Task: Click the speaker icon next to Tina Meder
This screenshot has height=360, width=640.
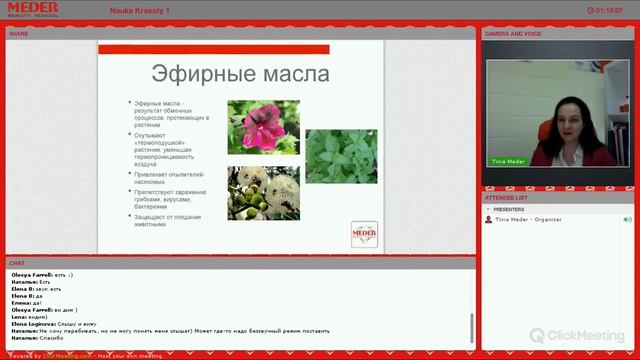Action: tap(627, 220)
